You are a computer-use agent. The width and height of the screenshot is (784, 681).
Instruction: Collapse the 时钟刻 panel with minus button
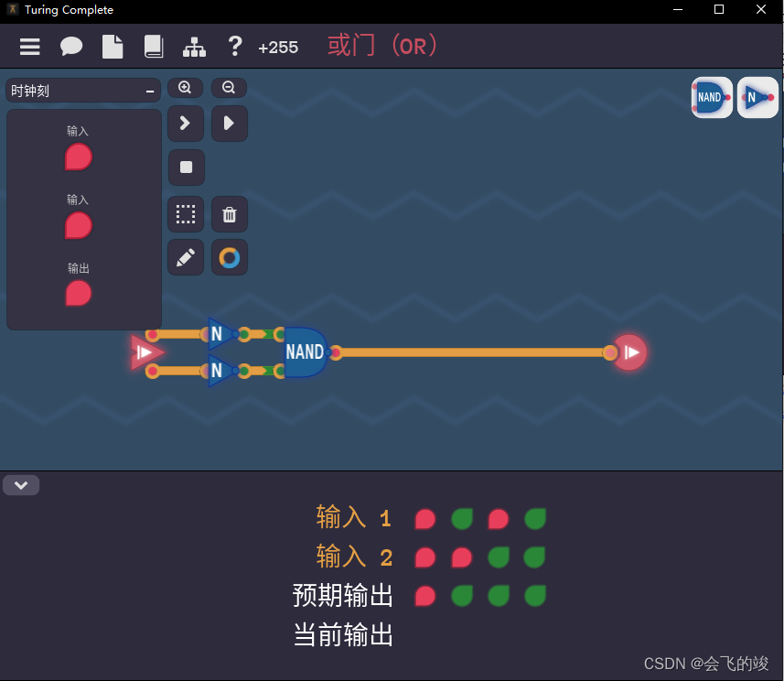coord(149,91)
